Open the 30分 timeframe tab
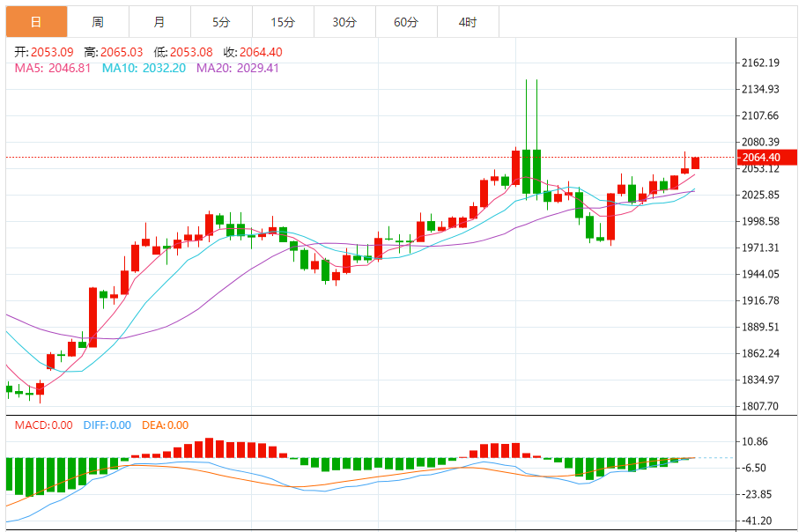Image resolution: width=806 pixels, height=532 pixels. (345, 22)
